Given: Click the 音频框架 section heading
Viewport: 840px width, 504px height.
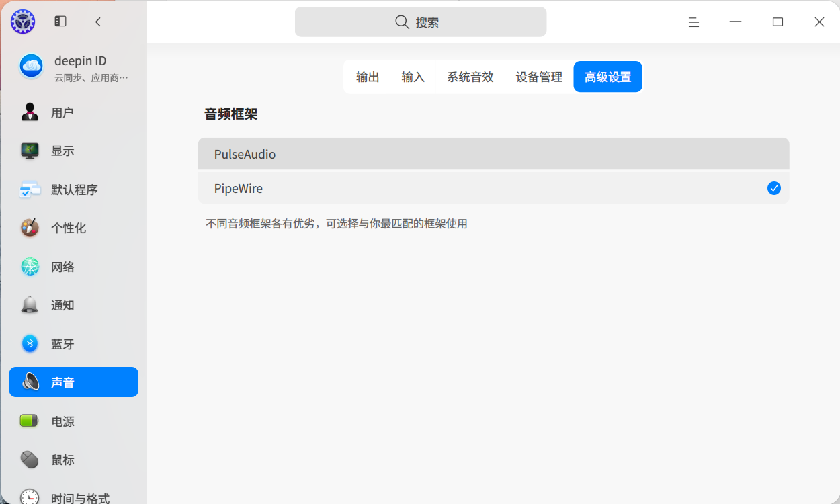Looking at the screenshot, I should pyautogui.click(x=230, y=114).
